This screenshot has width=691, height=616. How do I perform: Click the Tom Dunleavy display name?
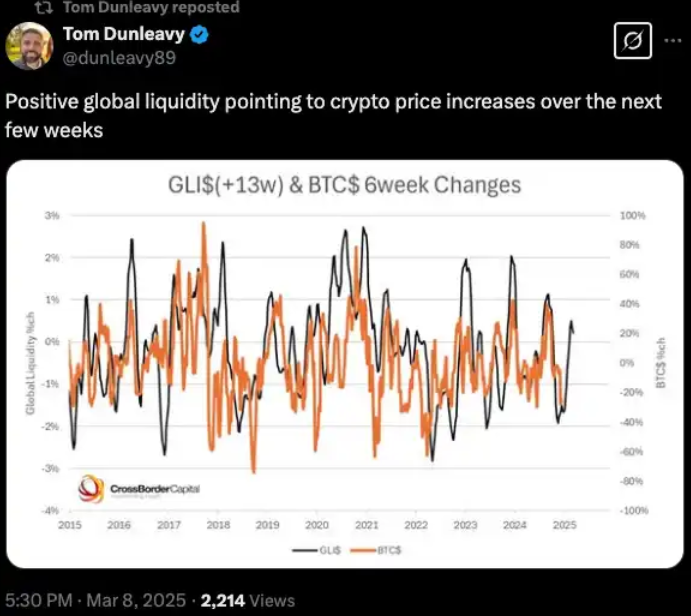click(x=124, y=34)
